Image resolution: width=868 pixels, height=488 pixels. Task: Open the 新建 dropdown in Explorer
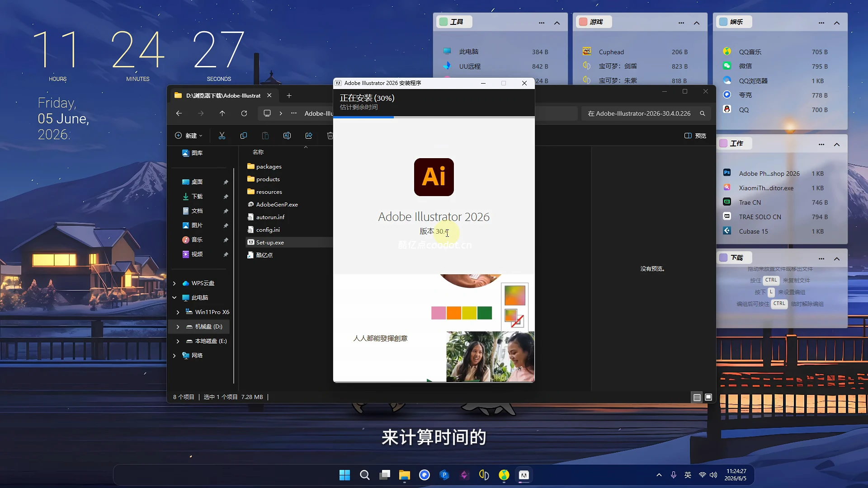189,136
